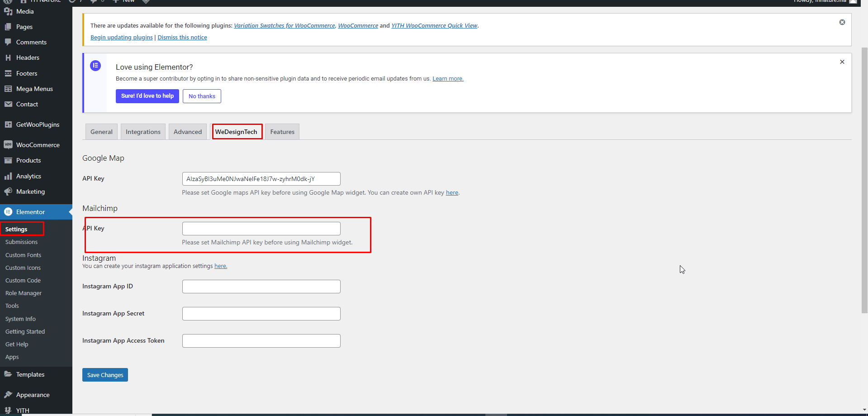This screenshot has height=416, width=868.
Task: Open Get Help submenu item
Action: (17, 344)
